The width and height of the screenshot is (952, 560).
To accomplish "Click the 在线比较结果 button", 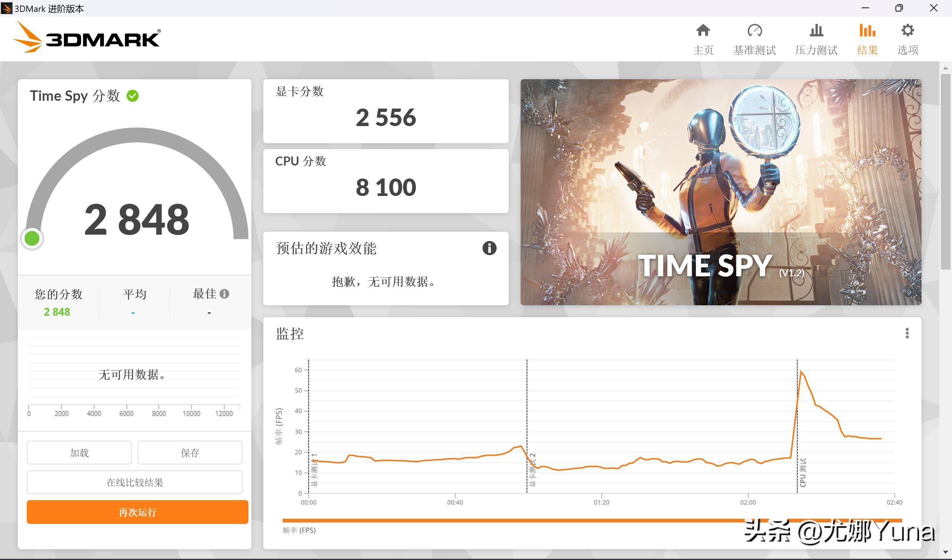I will click(x=135, y=482).
